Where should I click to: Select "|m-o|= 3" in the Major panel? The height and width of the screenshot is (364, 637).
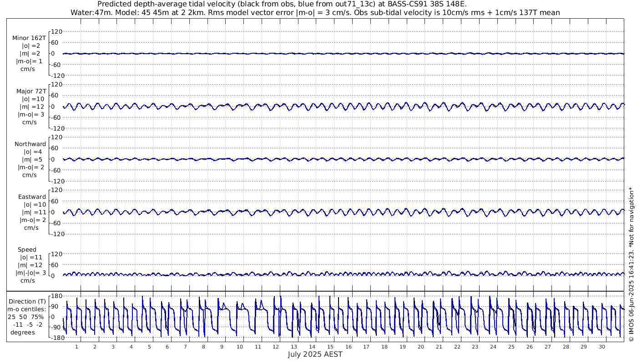30,114
